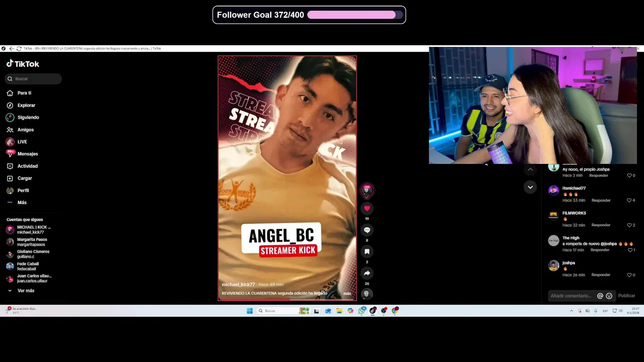644x362 pixels.
Task: Open MICHAEL | KICK followed account
Action: point(29,230)
